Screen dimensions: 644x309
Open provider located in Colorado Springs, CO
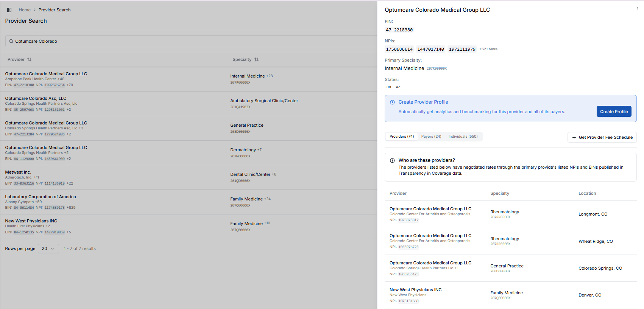[x=511, y=268]
